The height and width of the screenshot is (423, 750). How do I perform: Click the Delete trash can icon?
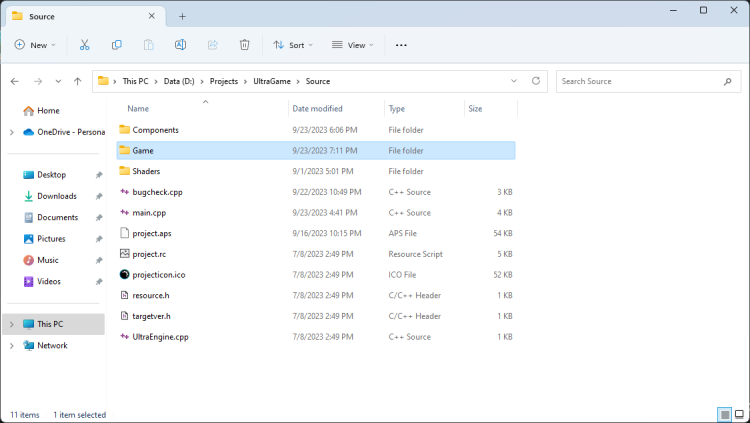(245, 45)
